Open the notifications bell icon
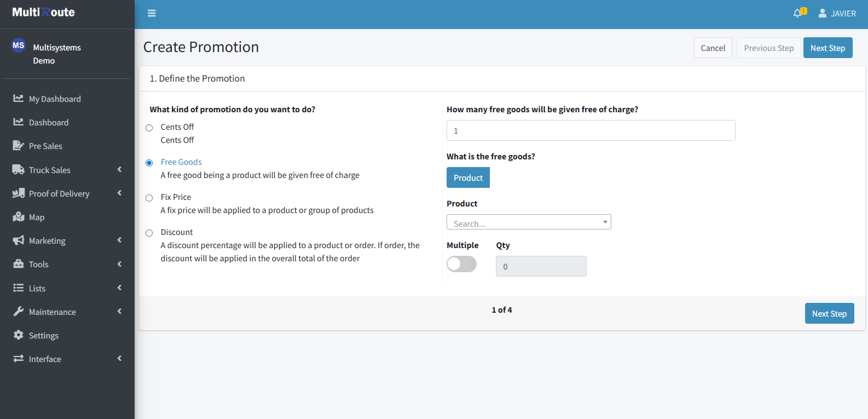 pos(797,13)
